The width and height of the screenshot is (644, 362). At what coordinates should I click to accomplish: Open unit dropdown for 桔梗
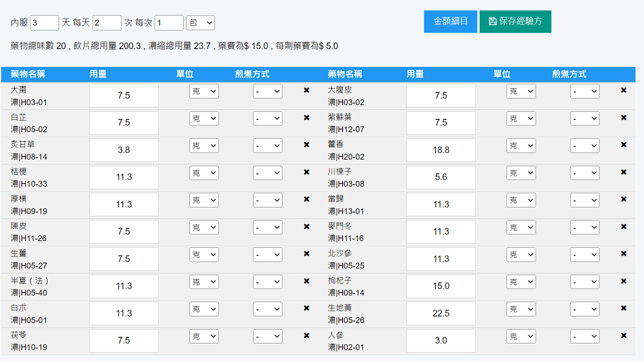point(204,173)
